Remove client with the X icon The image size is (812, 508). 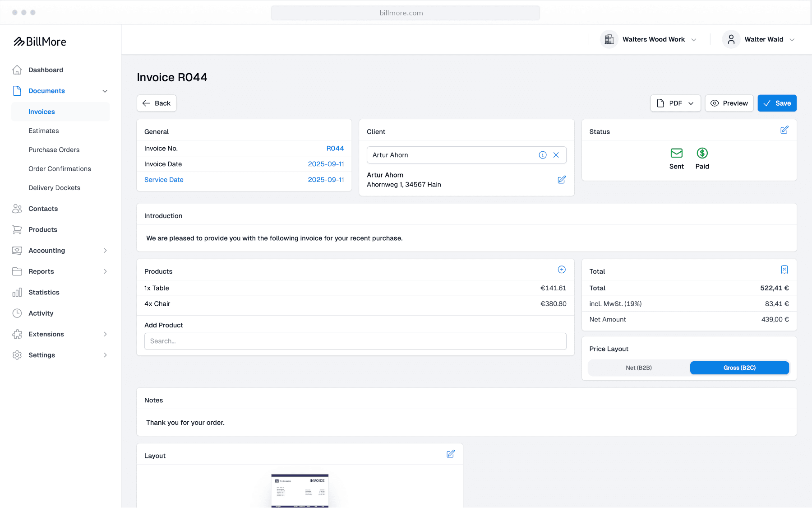point(556,155)
